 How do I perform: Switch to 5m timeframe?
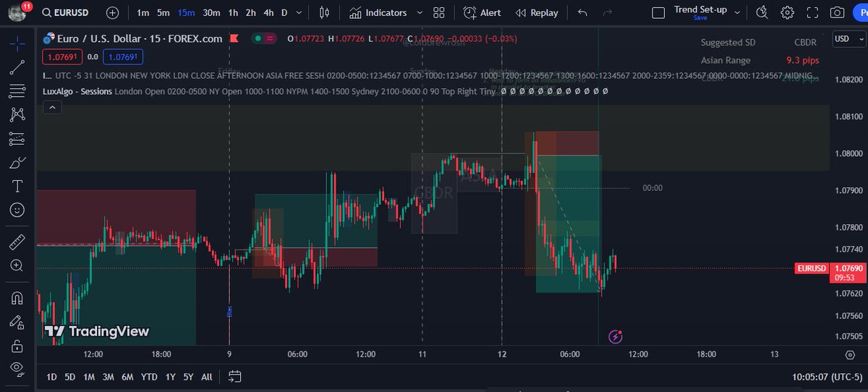(x=163, y=12)
